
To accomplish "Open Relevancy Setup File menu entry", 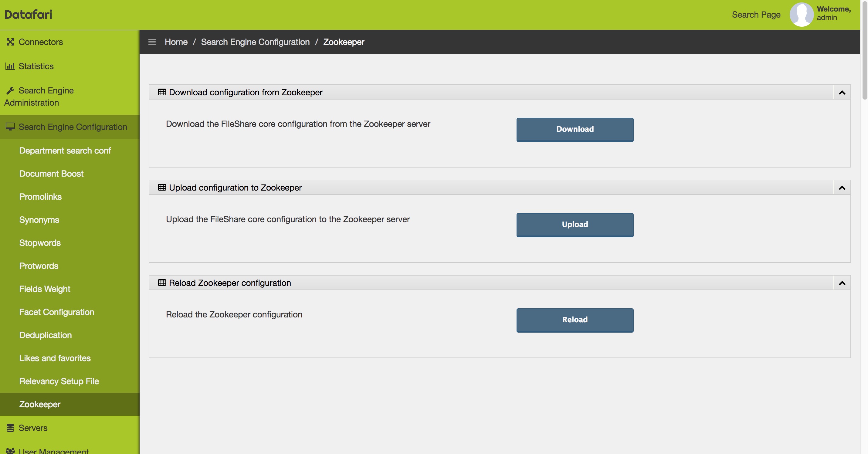I will (x=59, y=381).
